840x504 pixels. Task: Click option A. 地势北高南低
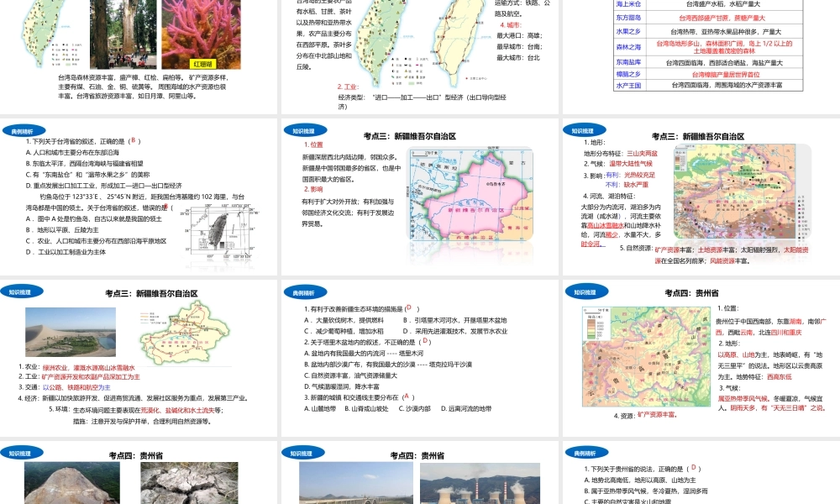point(640,480)
